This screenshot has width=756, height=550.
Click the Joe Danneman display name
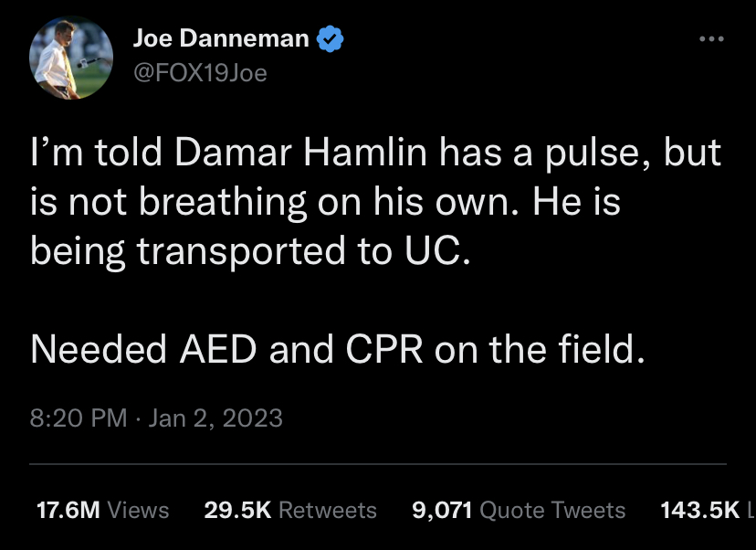coord(221,38)
